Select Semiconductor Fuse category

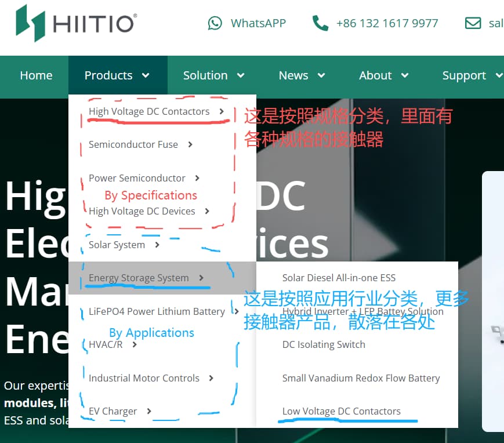pyautogui.click(x=133, y=144)
